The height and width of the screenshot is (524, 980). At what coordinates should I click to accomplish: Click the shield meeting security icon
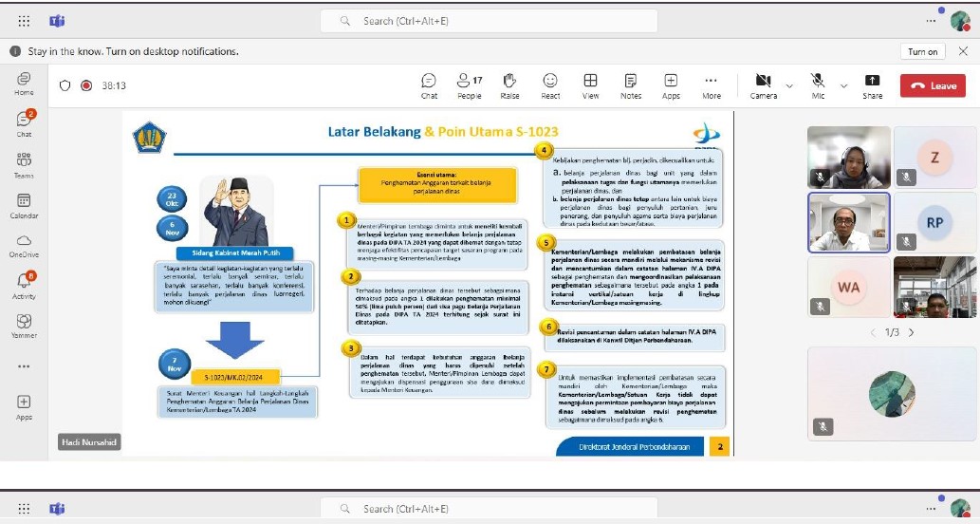(65, 85)
